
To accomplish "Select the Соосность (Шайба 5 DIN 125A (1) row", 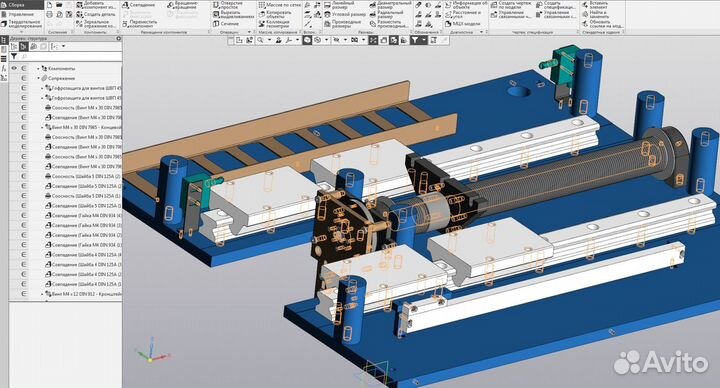I will (x=84, y=196).
